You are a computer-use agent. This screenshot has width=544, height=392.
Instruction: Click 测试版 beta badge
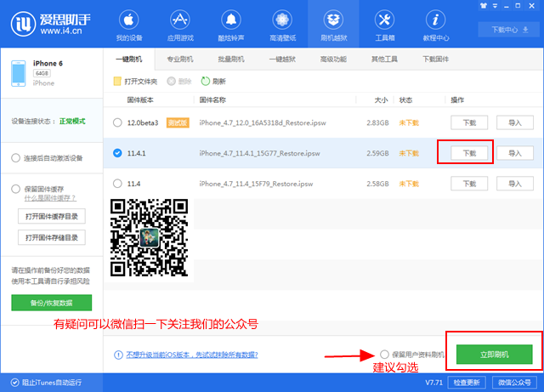click(x=178, y=122)
